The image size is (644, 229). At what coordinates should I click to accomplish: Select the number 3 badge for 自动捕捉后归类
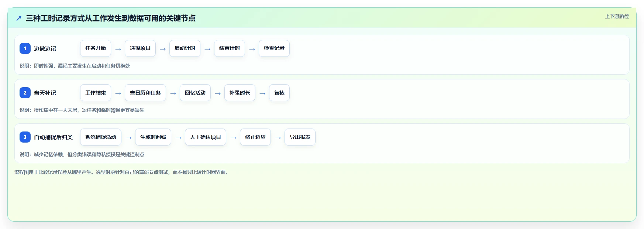[x=25, y=137]
